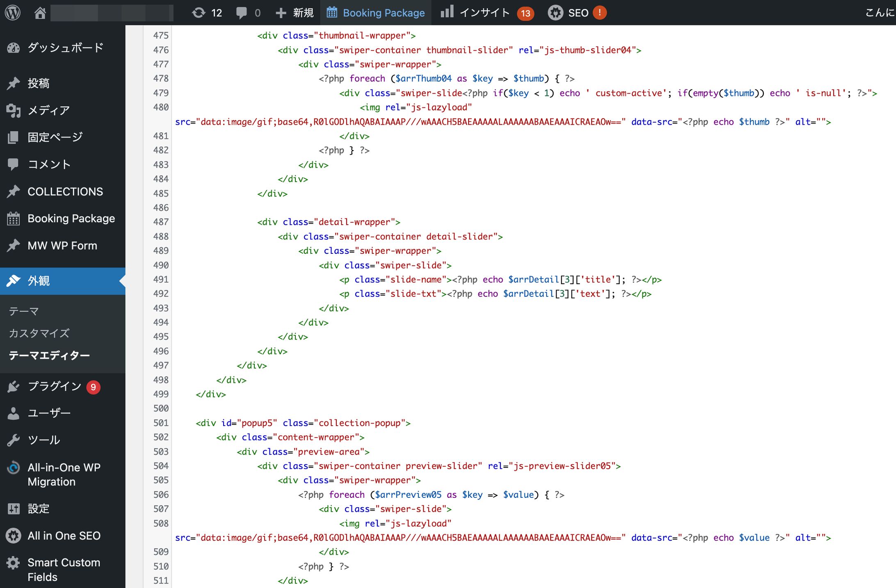Click the plus icon for 新規

(x=281, y=13)
